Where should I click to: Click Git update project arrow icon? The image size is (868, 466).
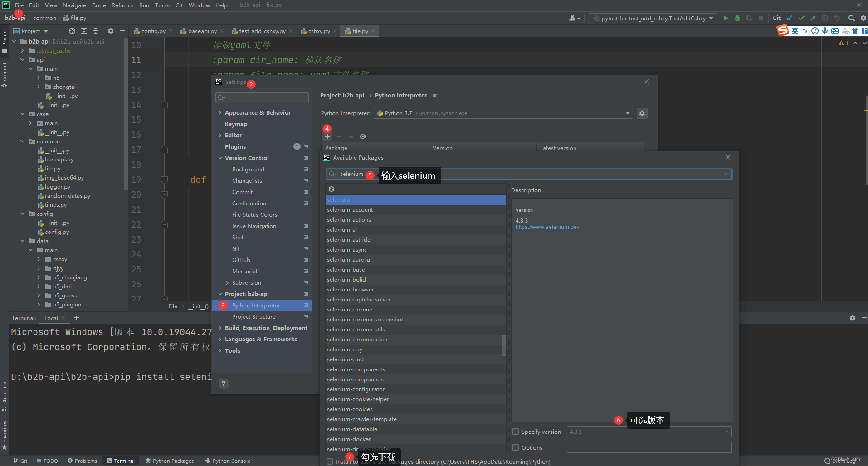[x=790, y=18]
